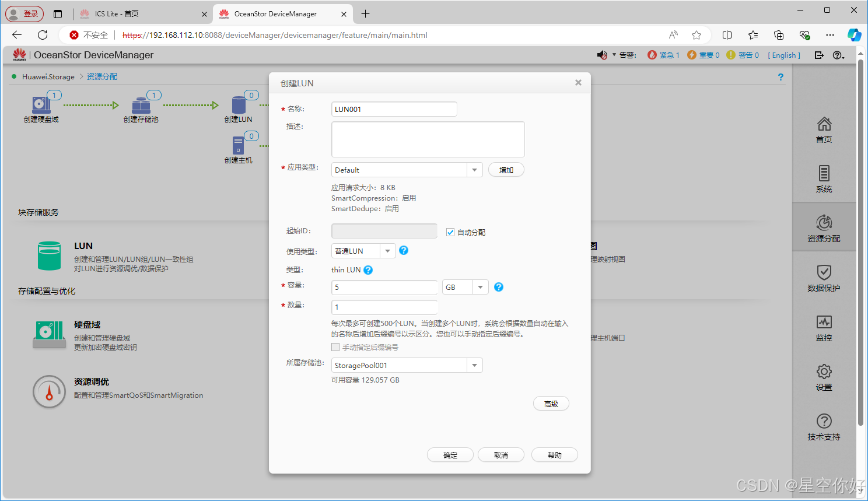Click the 描述 description text area
The image size is (868, 501).
(428, 139)
